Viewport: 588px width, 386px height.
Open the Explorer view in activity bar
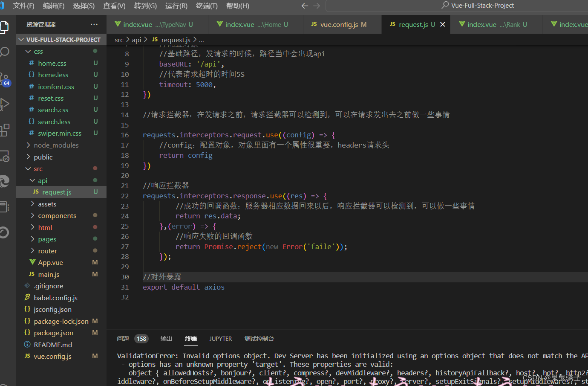coord(4,27)
